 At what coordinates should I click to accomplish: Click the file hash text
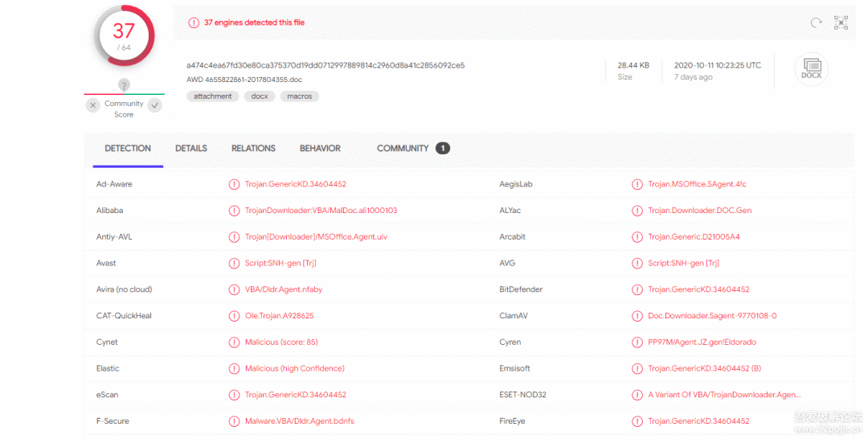(x=325, y=65)
